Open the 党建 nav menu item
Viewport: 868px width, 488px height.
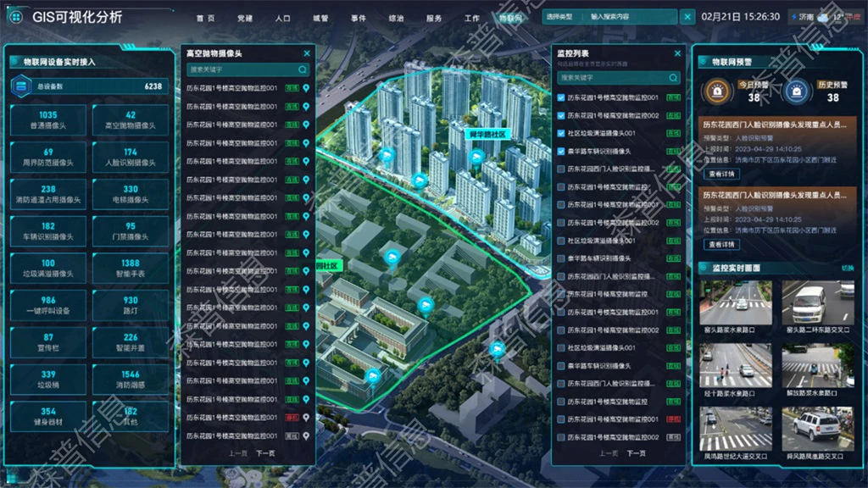point(245,19)
